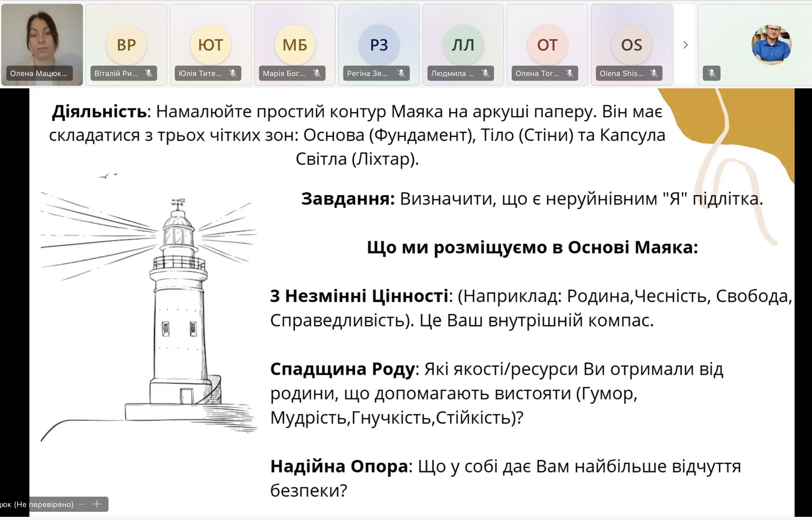Click muted mic icon on Віталій tile
Screen dimensions: 812x520
(149, 73)
